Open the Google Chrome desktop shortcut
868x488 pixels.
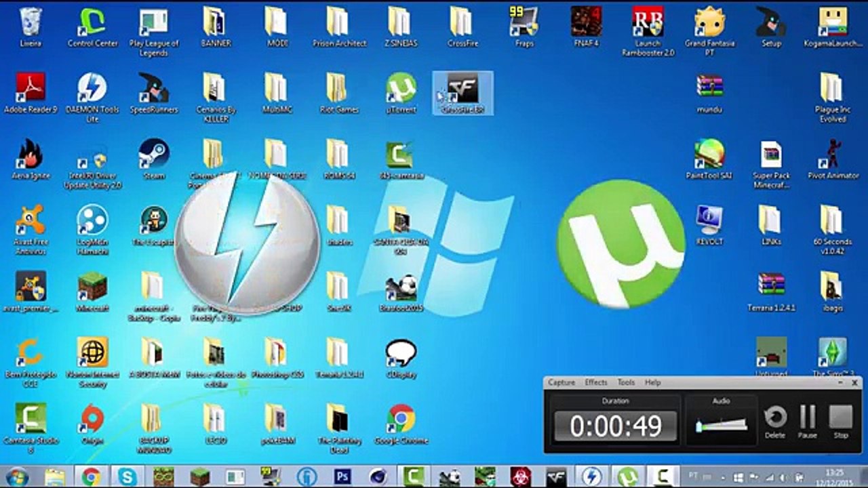(401, 424)
